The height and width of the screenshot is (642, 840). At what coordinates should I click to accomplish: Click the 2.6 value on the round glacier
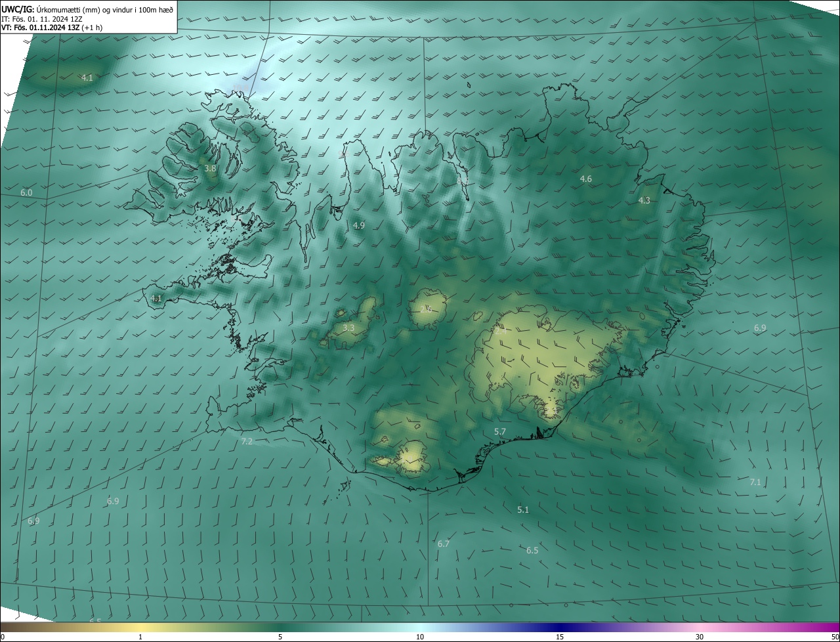(x=425, y=308)
